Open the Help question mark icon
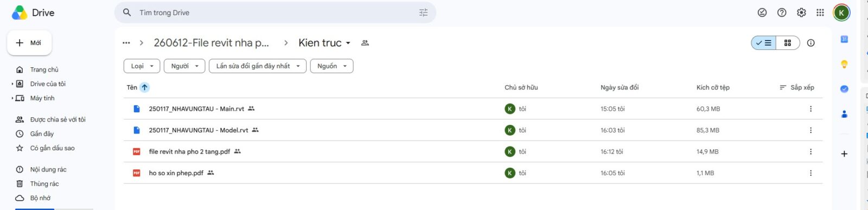This screenshot has width=868, height=210. [782, 12]
